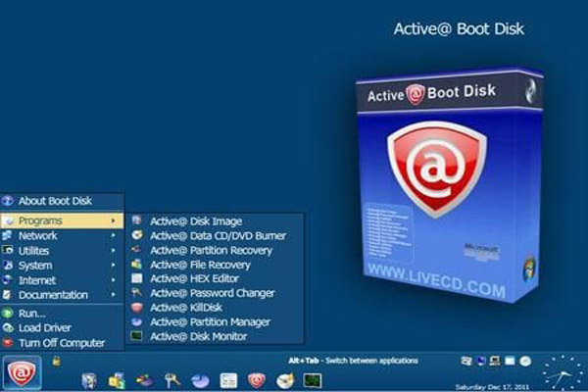This screenshot has width=588, height=392.
Task: Launch KillDisk from the taskbar red shield icon
Action: tap(257, 380)
